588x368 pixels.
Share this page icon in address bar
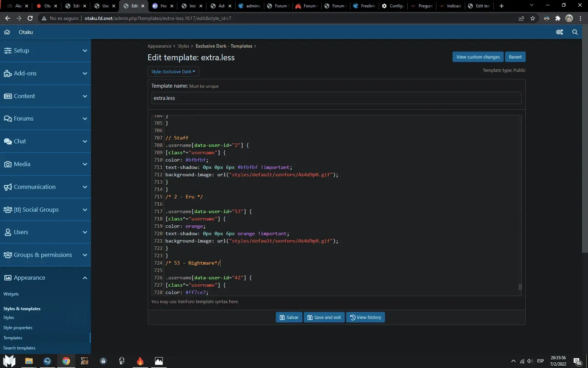[x=521, y=18]
